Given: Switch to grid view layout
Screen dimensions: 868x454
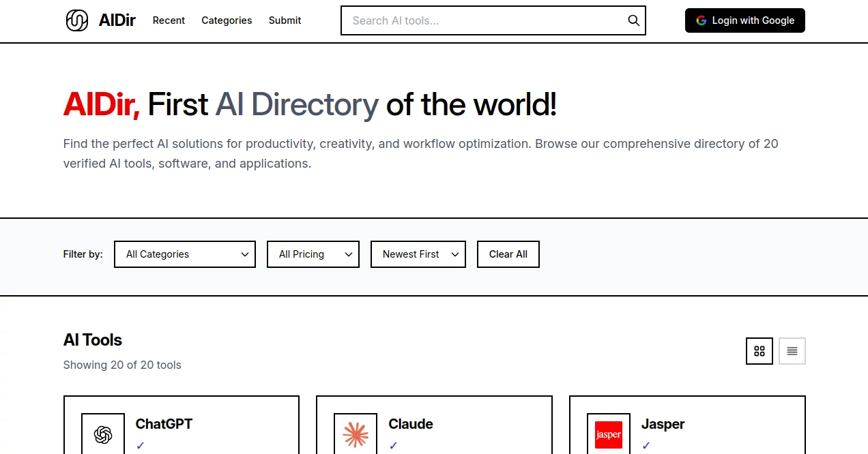Looking at the screenshot, I should pyautogui.click(x=759, y=351).
